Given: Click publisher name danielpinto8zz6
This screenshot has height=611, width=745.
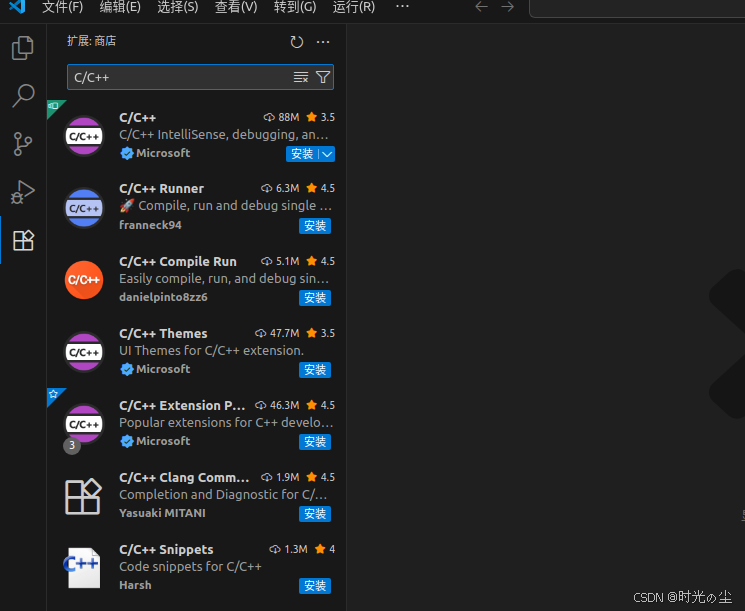Looking at the screenshot, I should coord(163,297).
